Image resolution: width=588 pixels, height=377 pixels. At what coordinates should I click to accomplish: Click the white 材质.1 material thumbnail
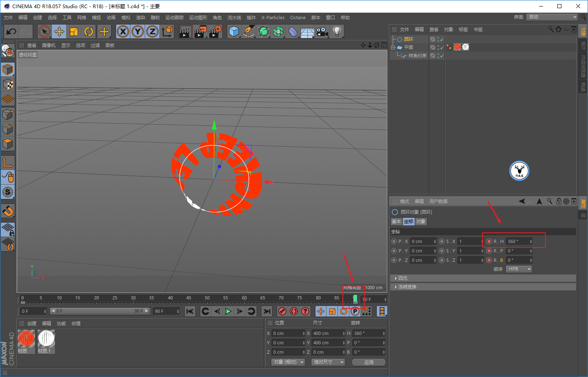(46, 339)
